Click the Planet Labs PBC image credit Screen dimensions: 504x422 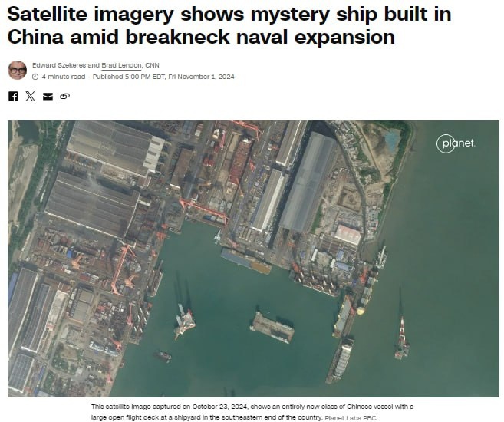click(x=351, y=418)
